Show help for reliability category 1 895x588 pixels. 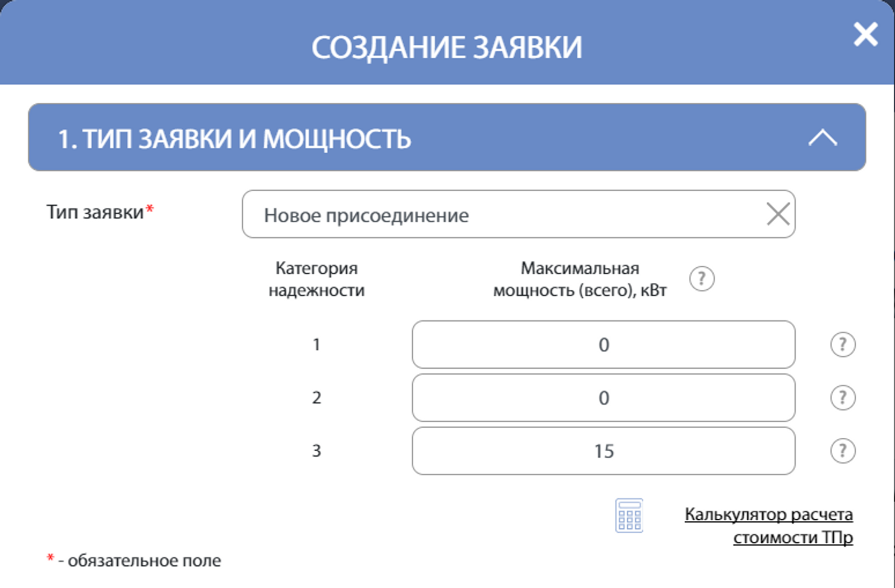click(843, 345)
